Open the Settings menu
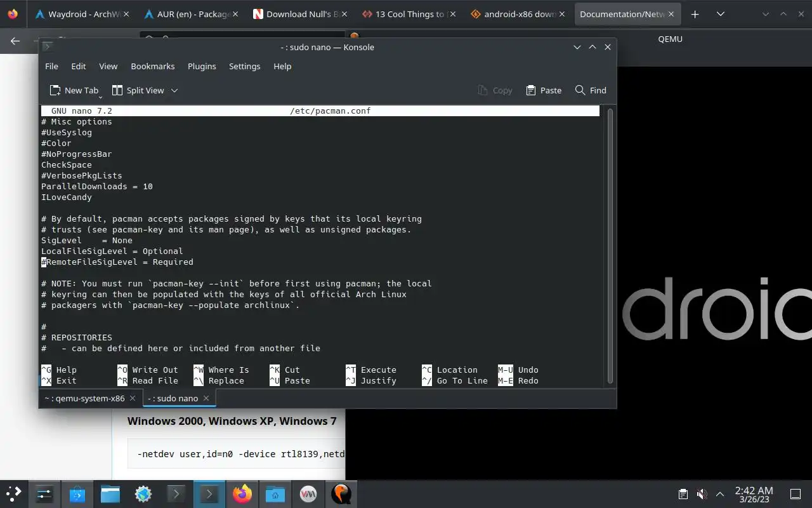 pos(244,66)
